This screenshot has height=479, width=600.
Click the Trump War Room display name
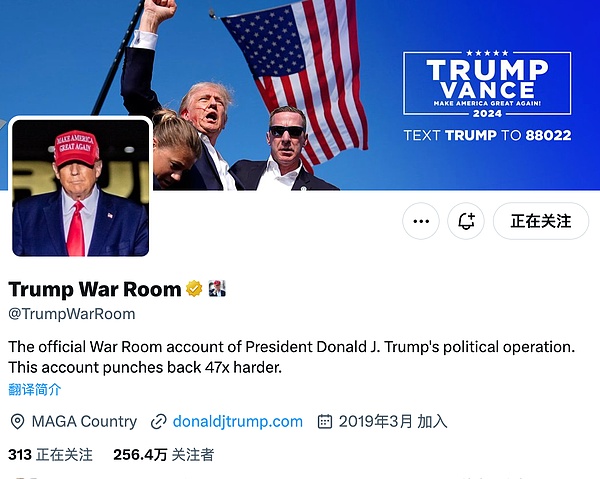click(95, 289)
